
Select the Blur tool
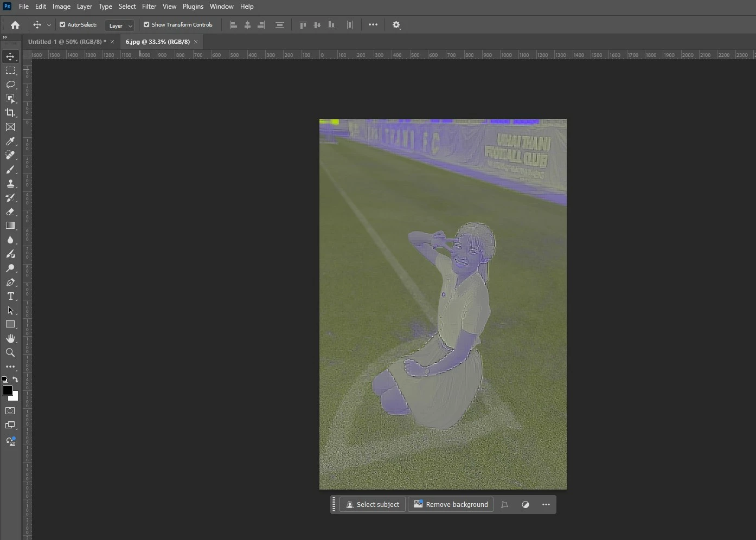click(x=10, y=240)
